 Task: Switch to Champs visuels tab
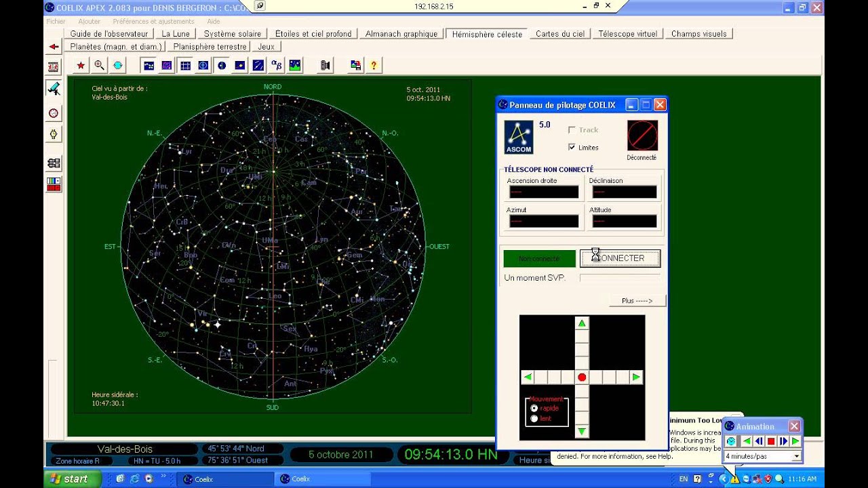[x=699, y=34]
